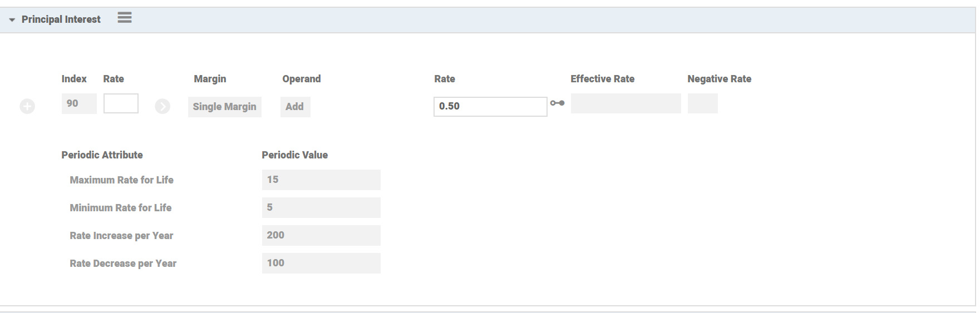Click the Periodic Attribute column header
The width and height of the screenshot is (980, 313).
tap(102, 155)
